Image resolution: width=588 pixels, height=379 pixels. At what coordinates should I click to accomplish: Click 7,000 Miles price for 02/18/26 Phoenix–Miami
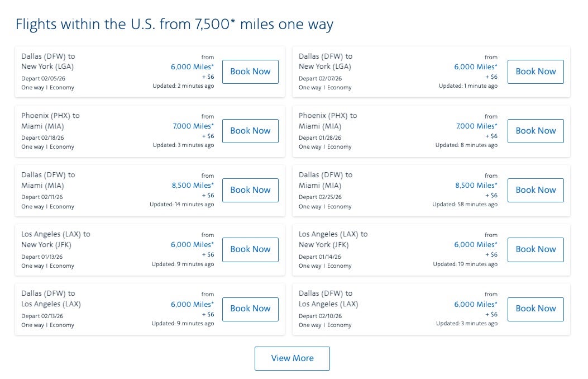pyautogui.click(x=193, y=126)
